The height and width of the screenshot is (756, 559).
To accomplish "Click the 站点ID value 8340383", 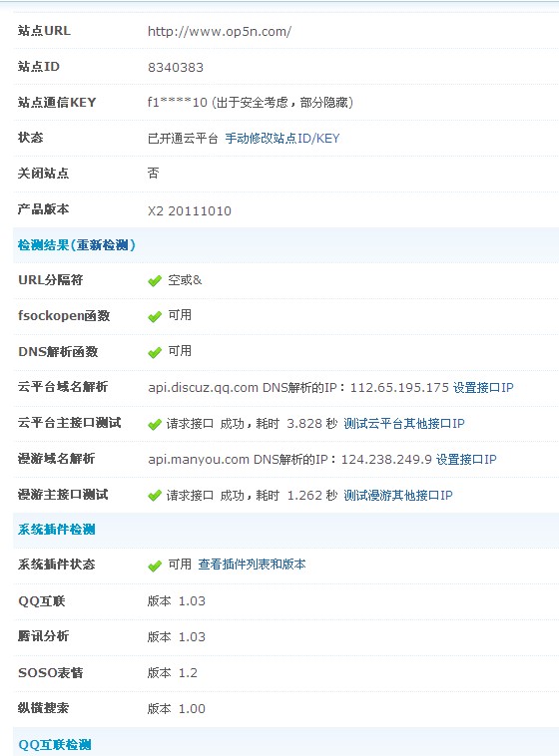I will point(176,68).
